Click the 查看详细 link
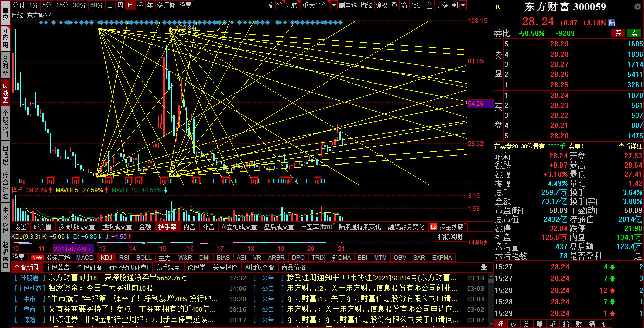Viewport: 644px width, 328px height. (x=630, y=147)
